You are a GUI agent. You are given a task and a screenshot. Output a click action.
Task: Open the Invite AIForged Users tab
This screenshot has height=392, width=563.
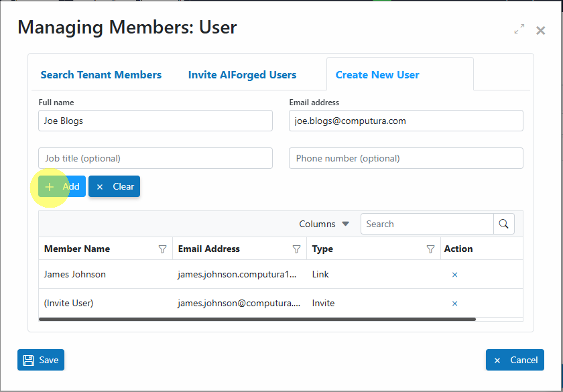[x=243, y=75]
